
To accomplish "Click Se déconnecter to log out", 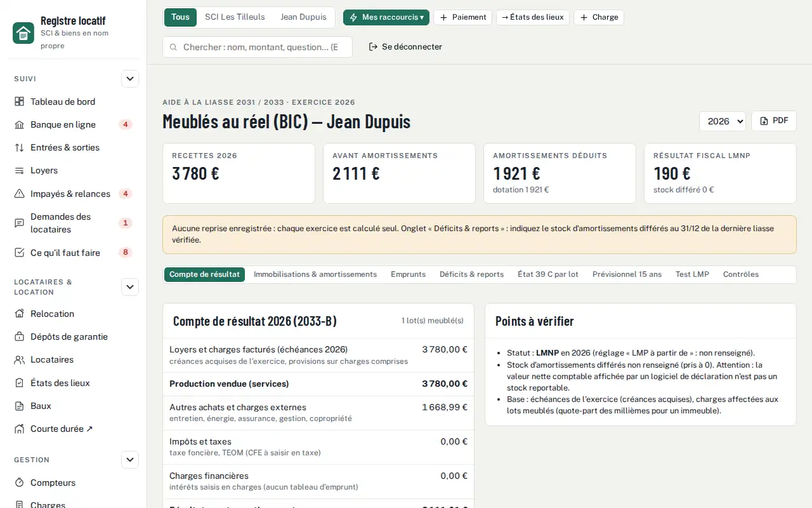I will (405, 47).
